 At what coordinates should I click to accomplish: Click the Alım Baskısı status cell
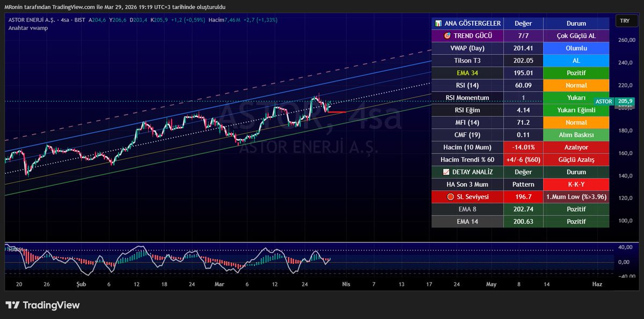(576, 135)
